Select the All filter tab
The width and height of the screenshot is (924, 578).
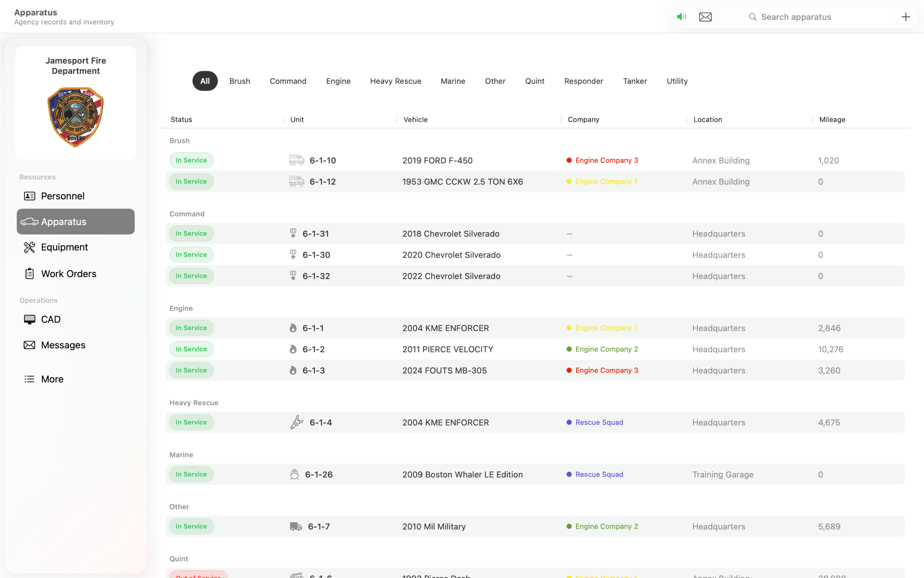[205, 81]
